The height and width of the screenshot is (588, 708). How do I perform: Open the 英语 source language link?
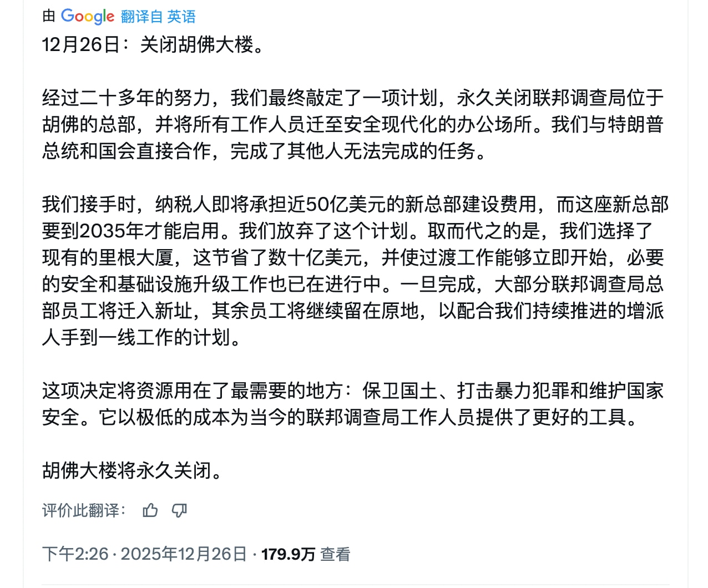click(182, 17)
